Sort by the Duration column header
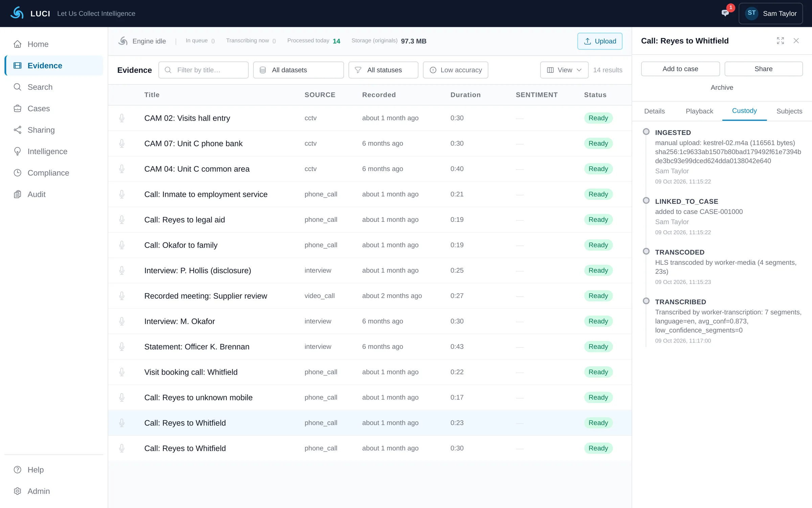The image size is (812, 508). (x=466, y=95)
